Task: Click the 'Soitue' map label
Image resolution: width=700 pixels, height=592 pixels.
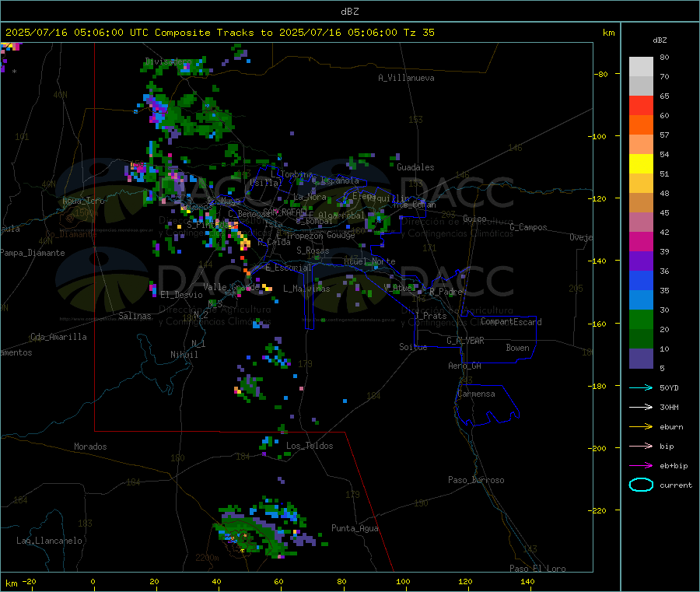Action: (413, 347)
